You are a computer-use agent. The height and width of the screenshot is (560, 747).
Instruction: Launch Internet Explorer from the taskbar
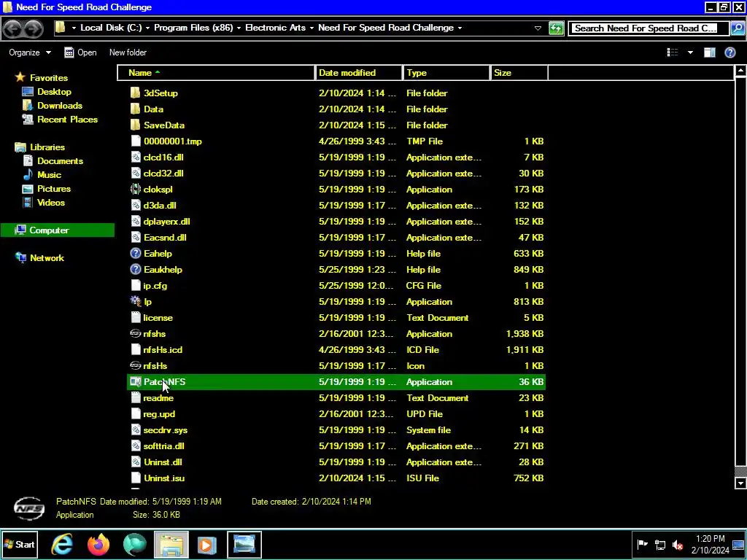tap(62, 545)
